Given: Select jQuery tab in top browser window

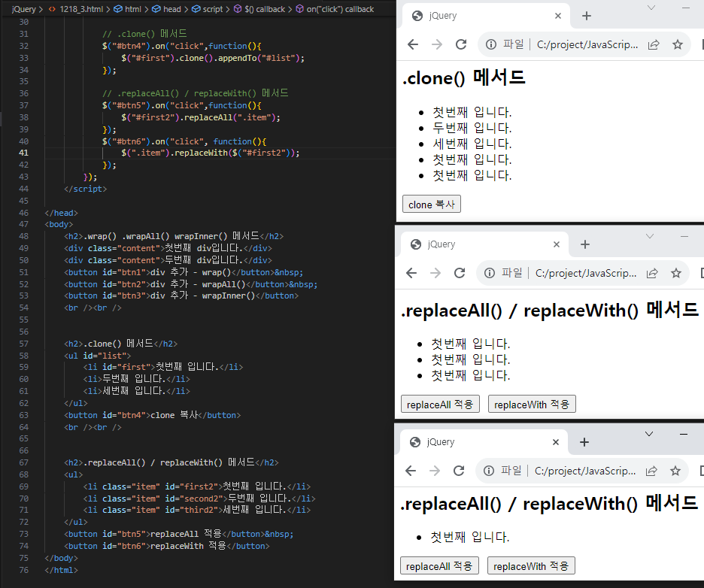Looking at the screenshot, I should 486,16.
